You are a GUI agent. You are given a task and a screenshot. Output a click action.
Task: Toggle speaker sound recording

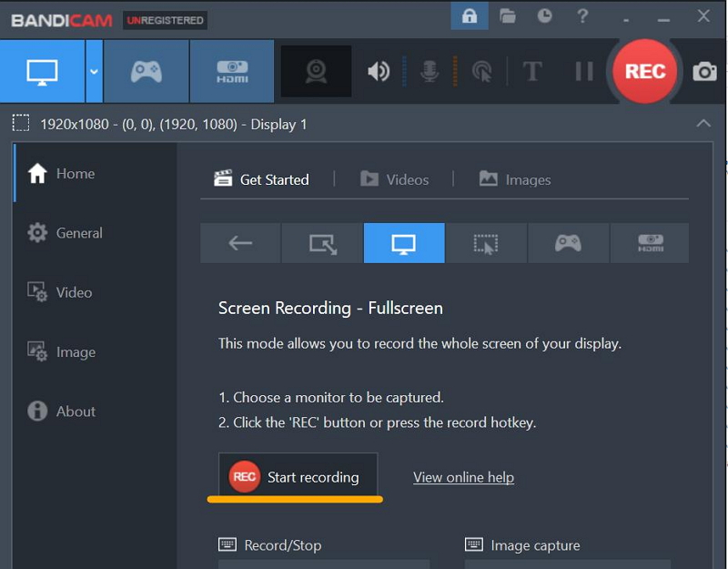[x=379, y=72]
